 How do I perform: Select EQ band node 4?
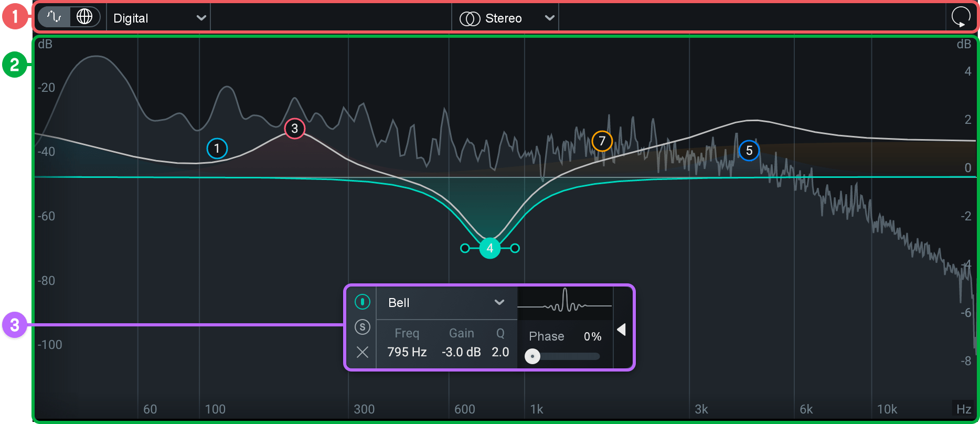pos(490,248)
